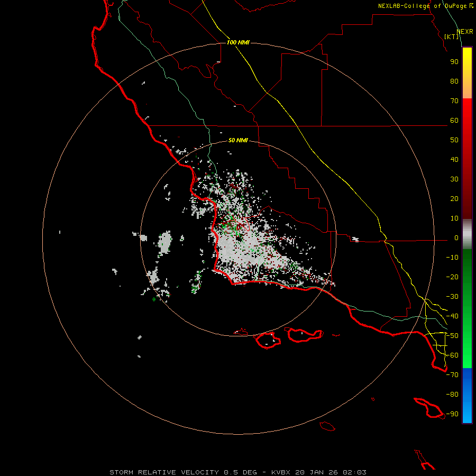Click the positive 90 scale value
The height and width of the screenshot is (476, 476).
click(454, 62)
